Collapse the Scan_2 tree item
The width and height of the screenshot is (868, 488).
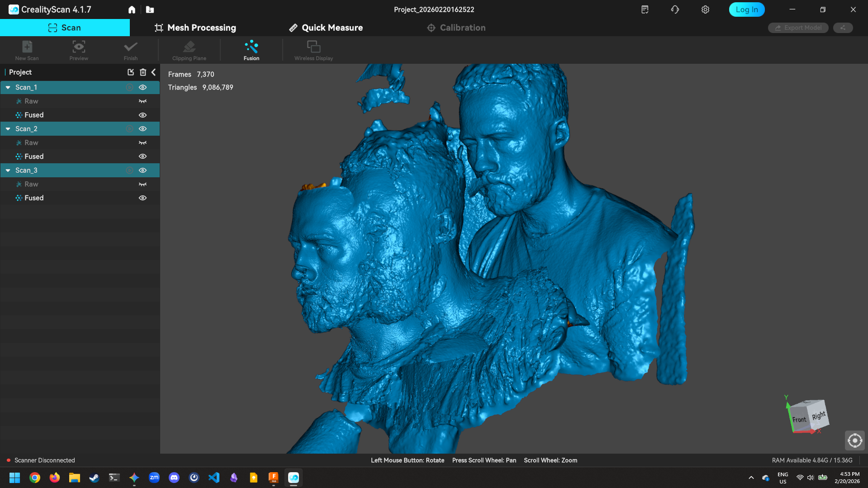click(8, 128)
